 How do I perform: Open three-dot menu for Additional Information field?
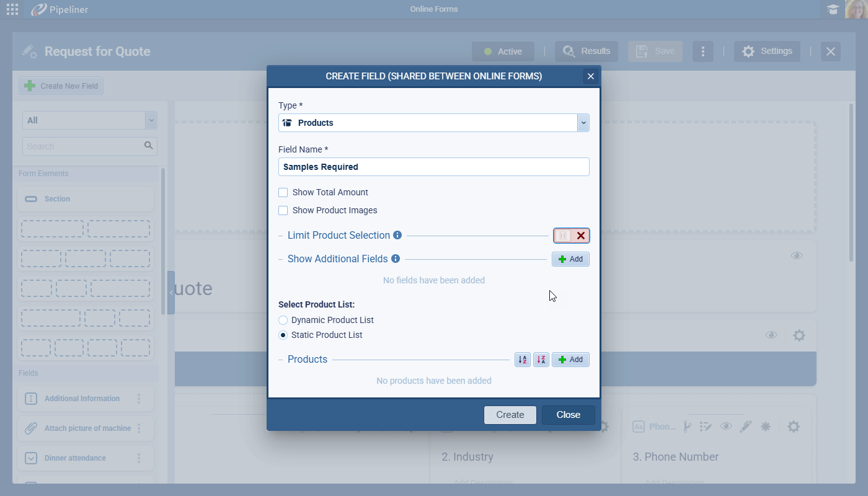[139, 399]
